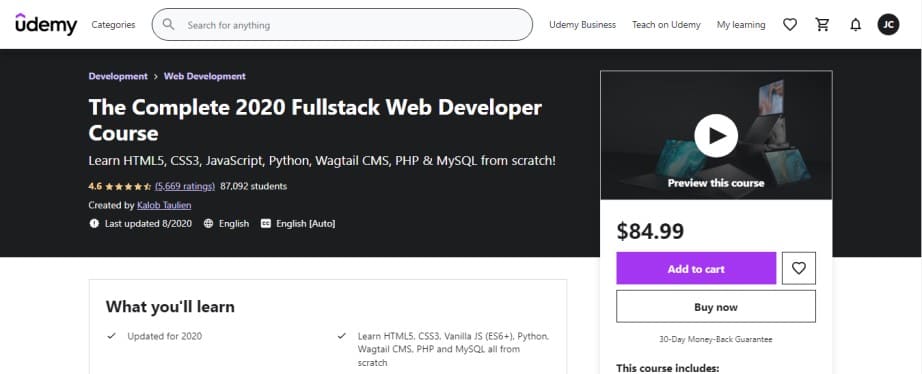Open the wishlist heart in header
The height and width of the screenshot is (374, 922).
[x=790, y=25]
